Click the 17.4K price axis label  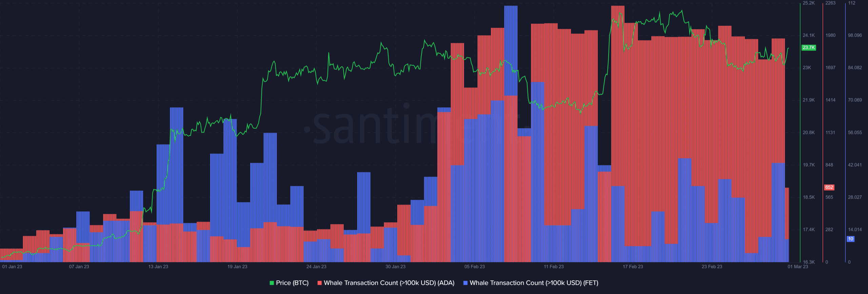pyautogui.click(x=809, y=230)
